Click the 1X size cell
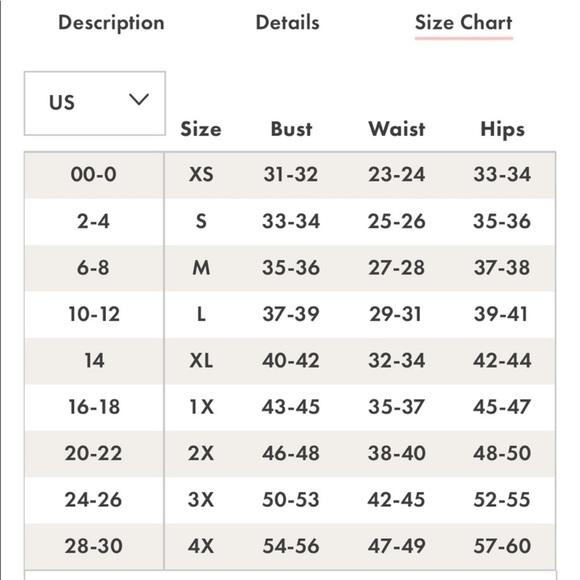 [x=201, y=407]
